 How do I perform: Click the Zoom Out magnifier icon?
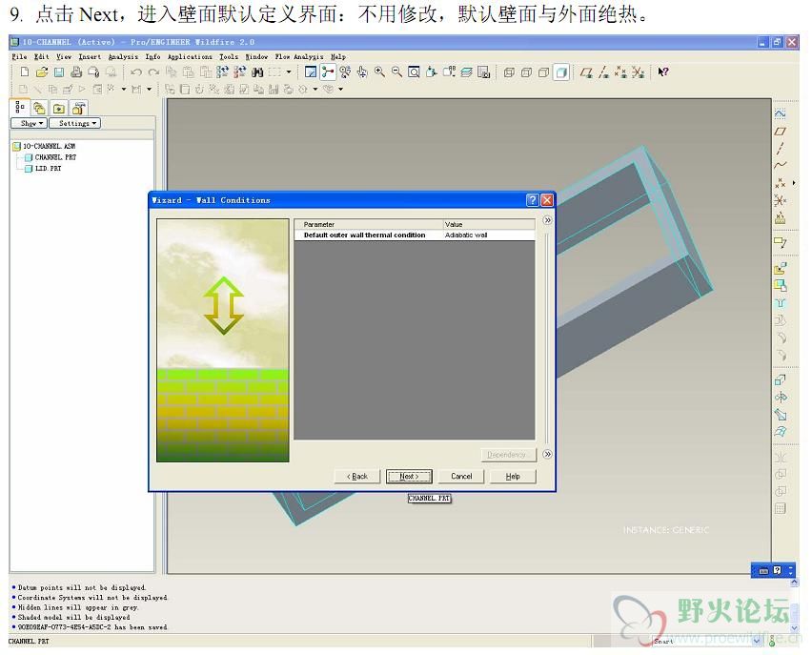(396, 72)
